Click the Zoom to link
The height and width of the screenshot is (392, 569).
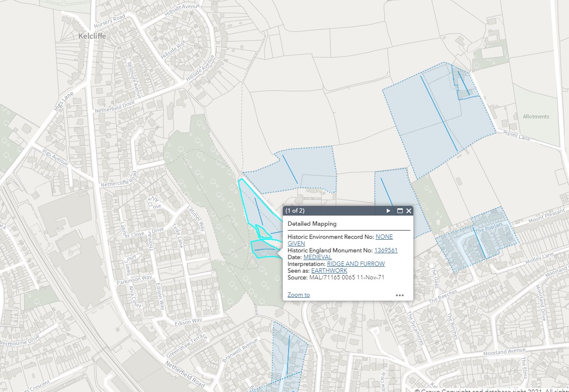point(298,295)
